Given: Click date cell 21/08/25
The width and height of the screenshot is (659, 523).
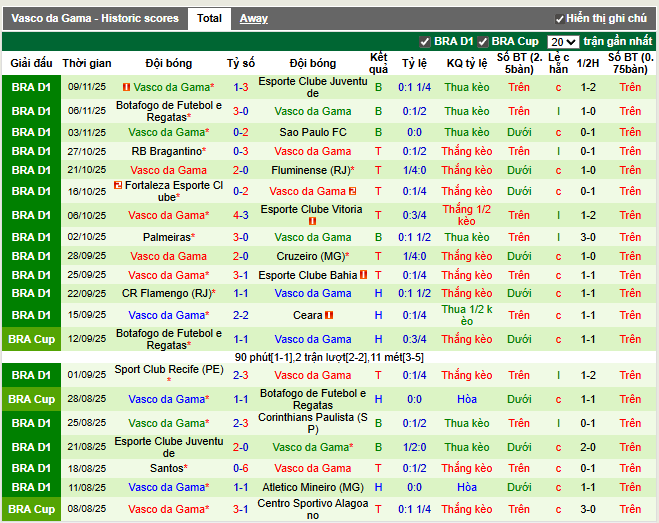Looking at the screenshot, I should click(87, 447).
